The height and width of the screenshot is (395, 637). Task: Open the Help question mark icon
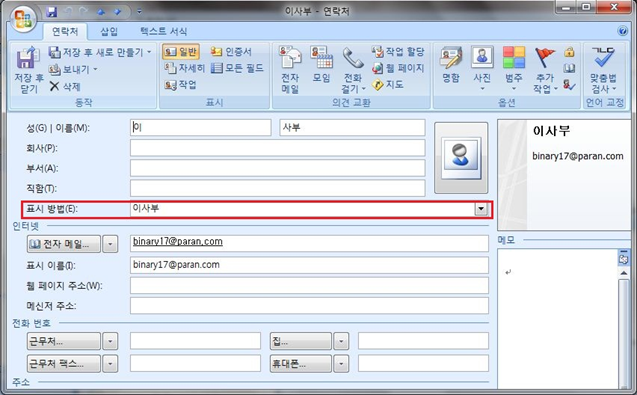pyautogui.click(x=622, y=31)
